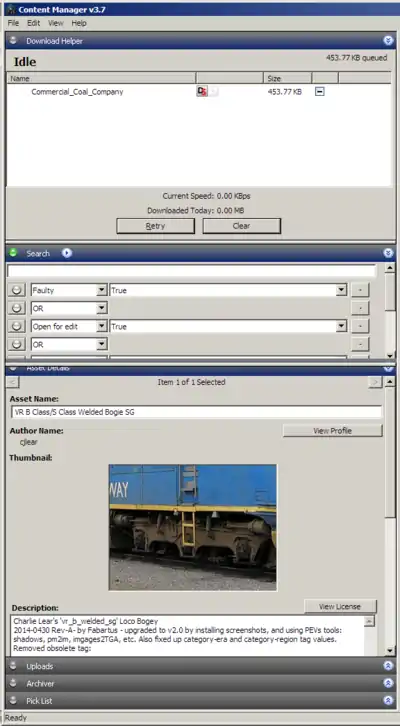Click the View License button
The width and height of the screenshot is (400, 726).
340,606
